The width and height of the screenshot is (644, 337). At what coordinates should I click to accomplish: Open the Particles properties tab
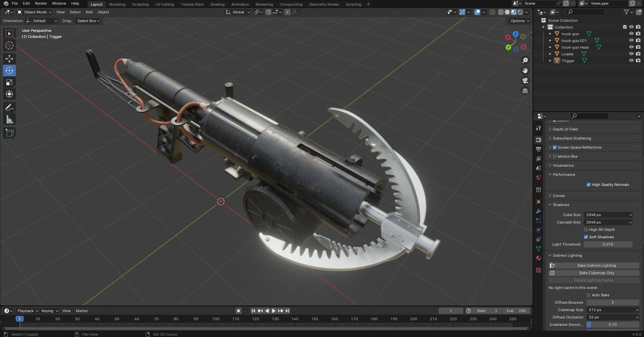click(539, 221)
